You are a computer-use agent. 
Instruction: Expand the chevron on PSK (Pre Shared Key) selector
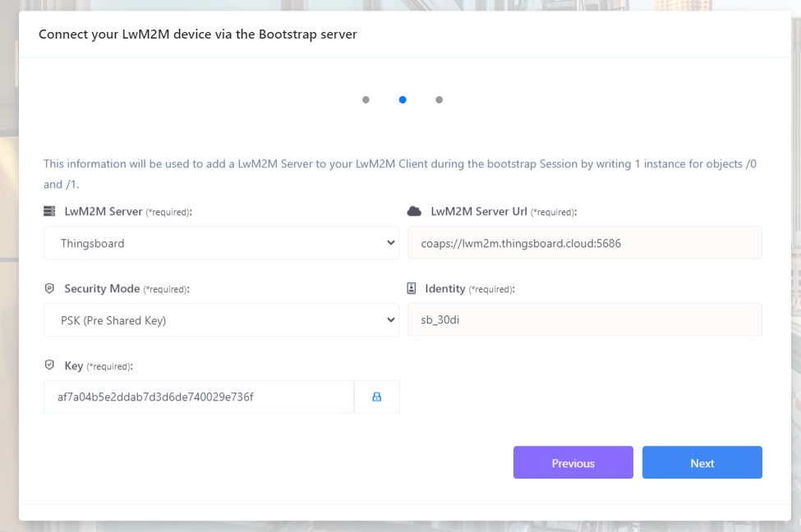click(x=391, y=320)
